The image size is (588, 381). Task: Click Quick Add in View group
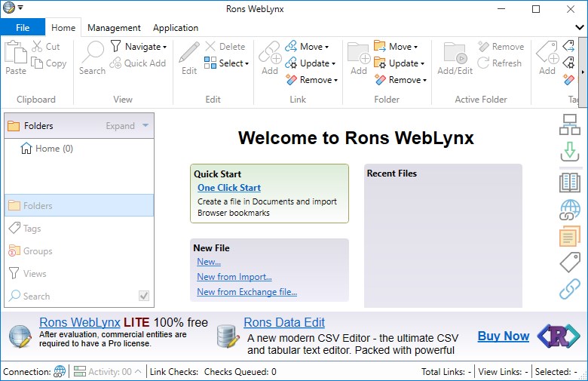(x=138, y=63)
